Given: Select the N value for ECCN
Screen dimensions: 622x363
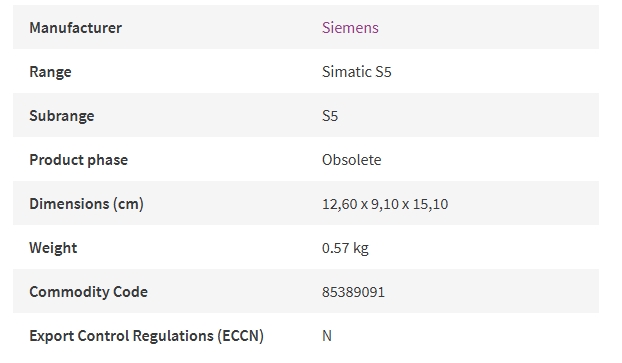Looking at the screenshot, I should pos(327,336).
